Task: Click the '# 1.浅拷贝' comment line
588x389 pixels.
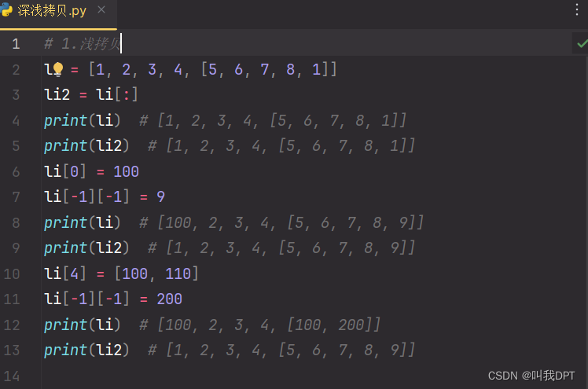Action: coord(82,44)
